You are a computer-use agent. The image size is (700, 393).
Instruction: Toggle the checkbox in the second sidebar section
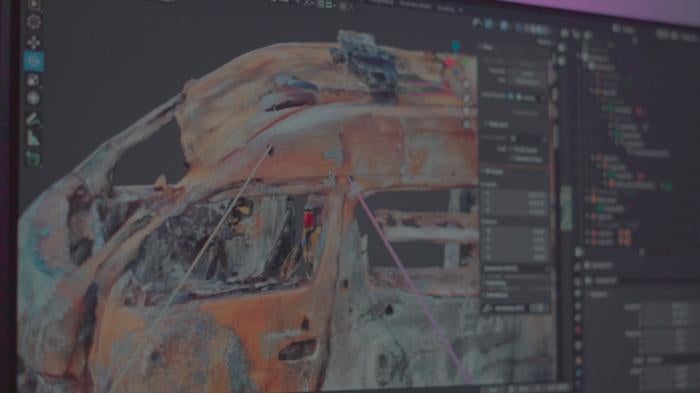click(x=513, y=138)
